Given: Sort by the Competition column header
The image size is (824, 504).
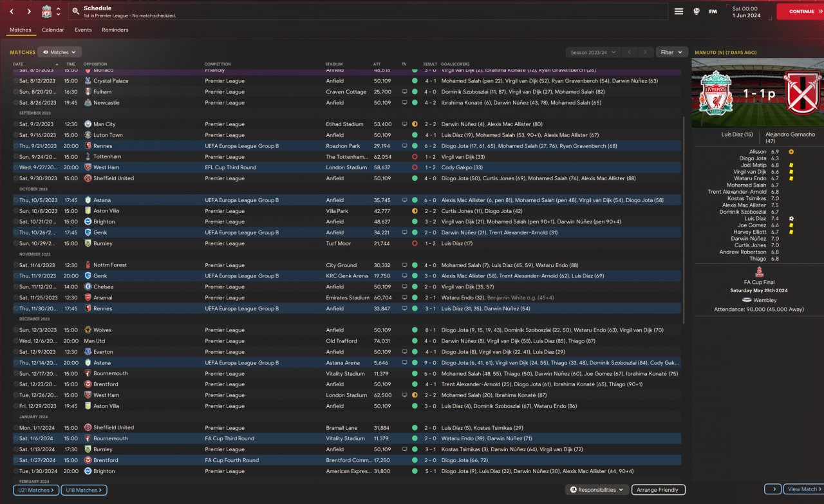Looking at the screenshot, I should [217, 64].
